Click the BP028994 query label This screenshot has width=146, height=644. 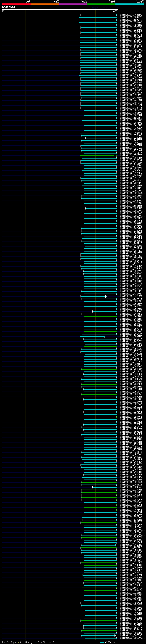pos(8,8)
